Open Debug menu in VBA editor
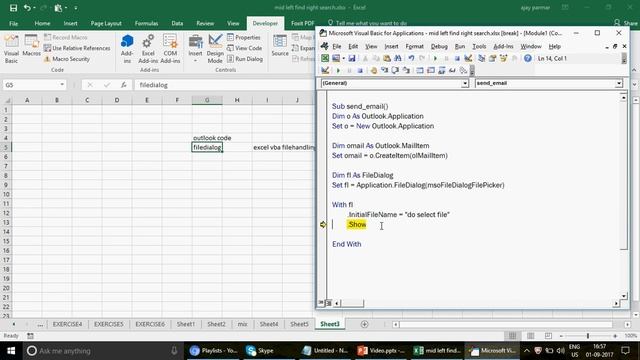Screen dimensions: 640x360 [439, 46]
